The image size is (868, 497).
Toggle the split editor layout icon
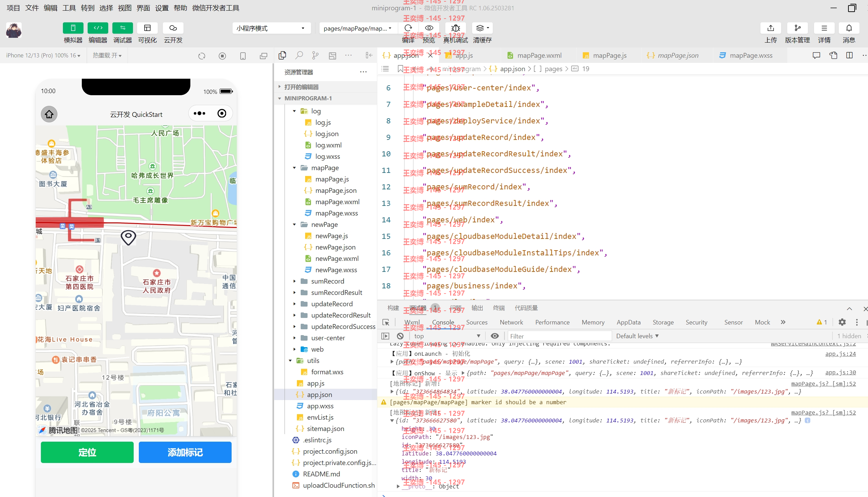tap(849, 55)
